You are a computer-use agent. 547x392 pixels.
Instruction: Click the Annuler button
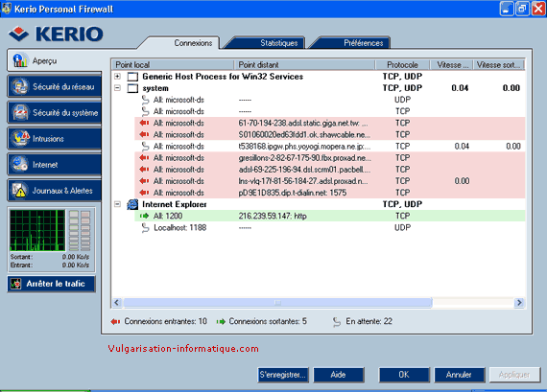coord(459,375)
